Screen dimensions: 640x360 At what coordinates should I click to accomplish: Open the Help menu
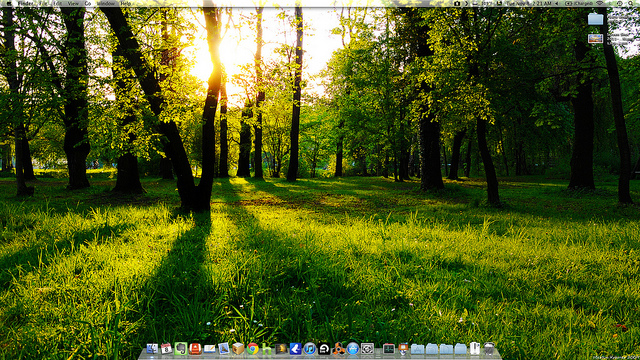point(126,3)
